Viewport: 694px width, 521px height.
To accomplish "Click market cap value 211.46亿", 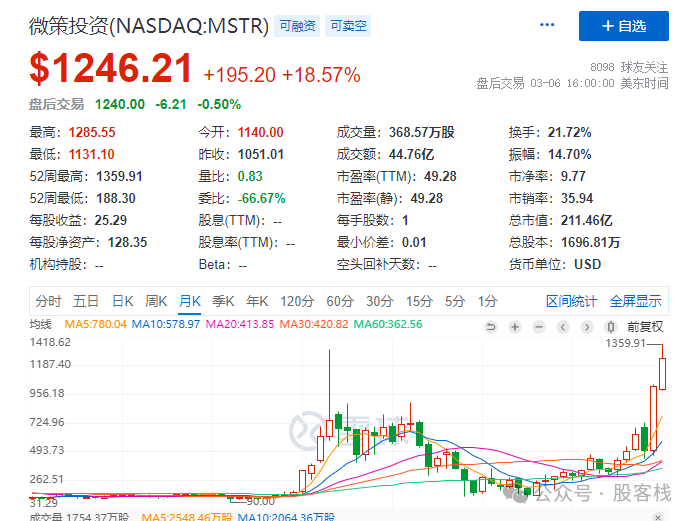I will click(x=587, y=220).
